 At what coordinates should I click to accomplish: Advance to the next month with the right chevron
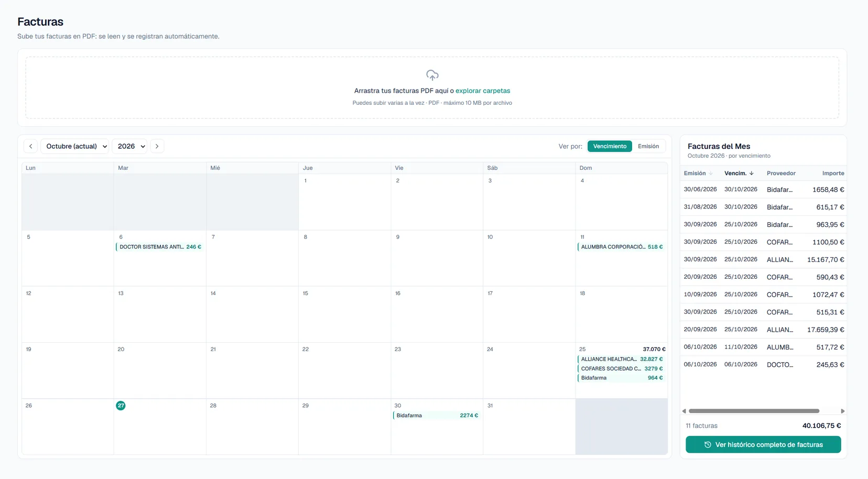[x=157, y=146]
